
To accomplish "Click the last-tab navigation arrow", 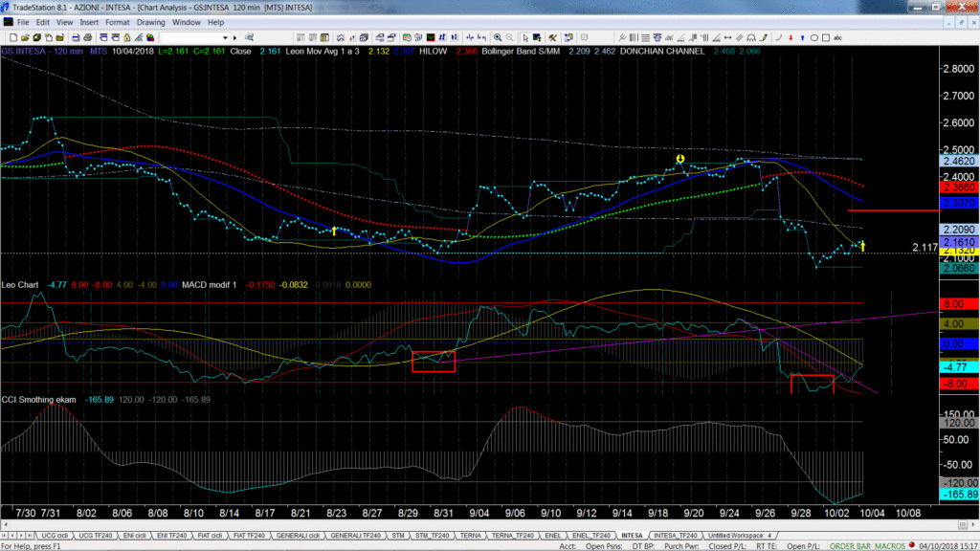I will tap(30, 536).
